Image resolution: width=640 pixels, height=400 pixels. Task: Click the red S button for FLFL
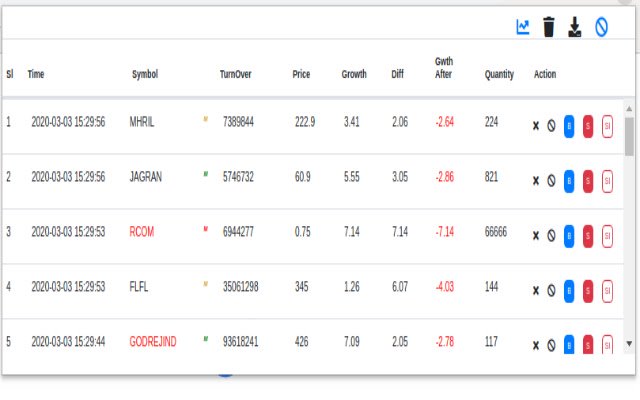(x=588, y=291)
